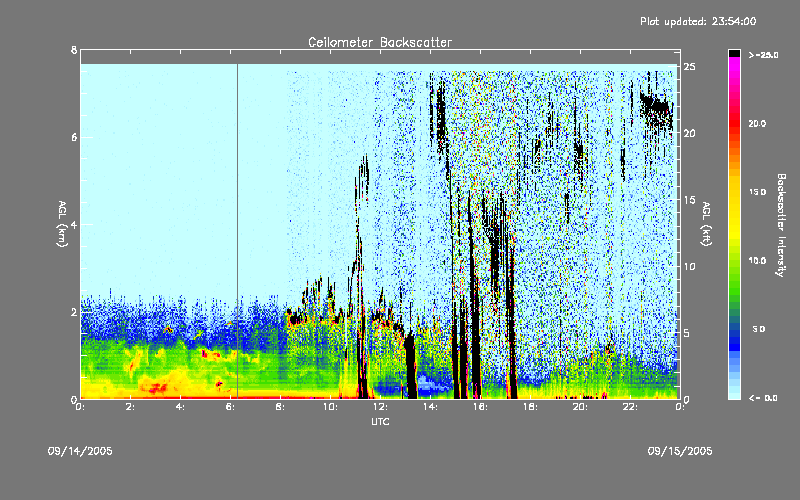800x500 pixels.
Task: Click the '8:' UTC time tick
Action: coord(280,407)
